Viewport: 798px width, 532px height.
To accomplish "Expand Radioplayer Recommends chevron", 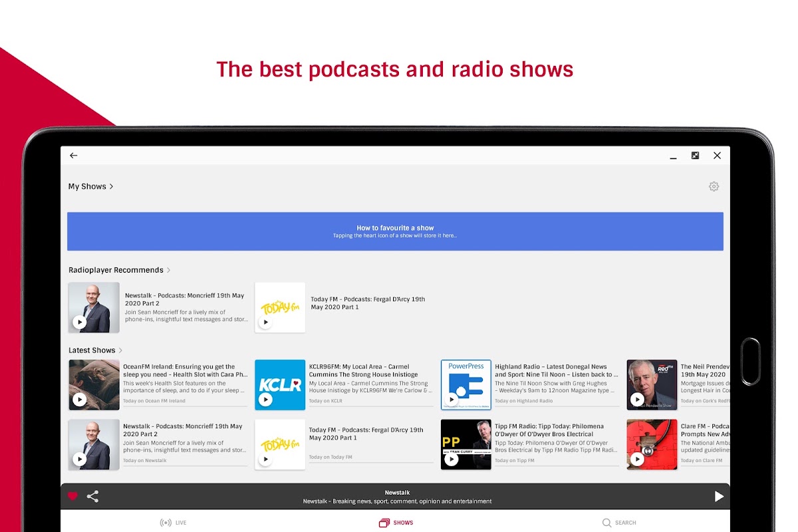I will click(x=168, y=270).
